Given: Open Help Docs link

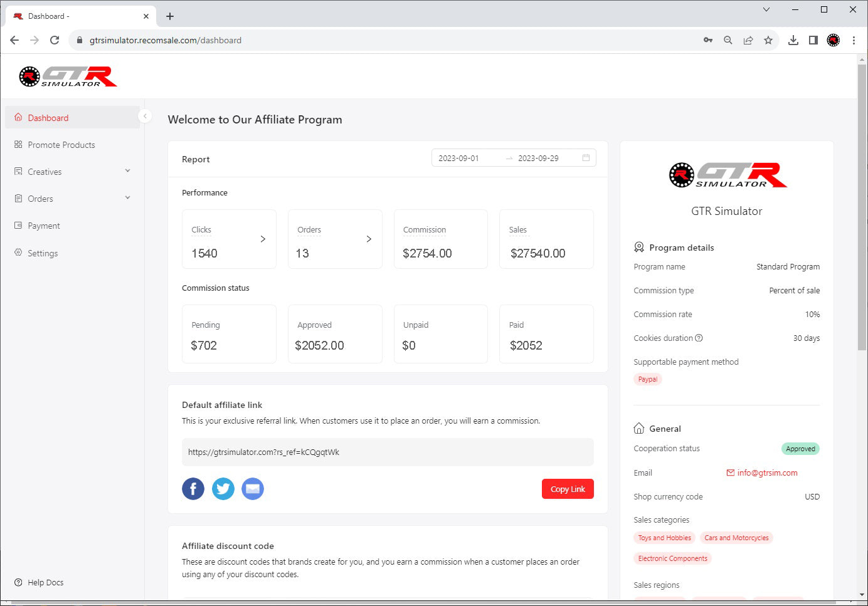Looking at the screenshot, I should click(x=45, y=582).
